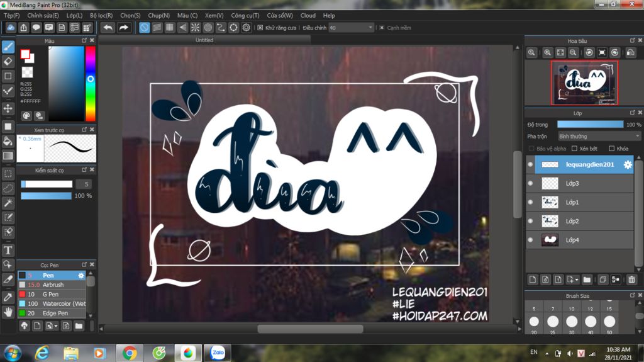The image size is (644, 362).
Task: Undock the Hoa tiêu navigator panel
Action: pyautogui.click(x=632, y=40)
